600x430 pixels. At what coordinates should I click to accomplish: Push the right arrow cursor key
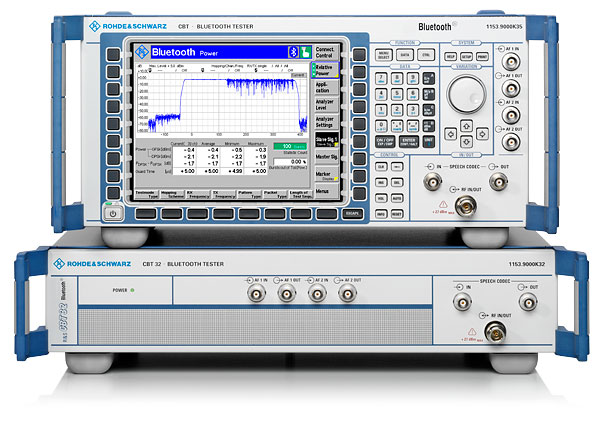click(x=482, y=134)
